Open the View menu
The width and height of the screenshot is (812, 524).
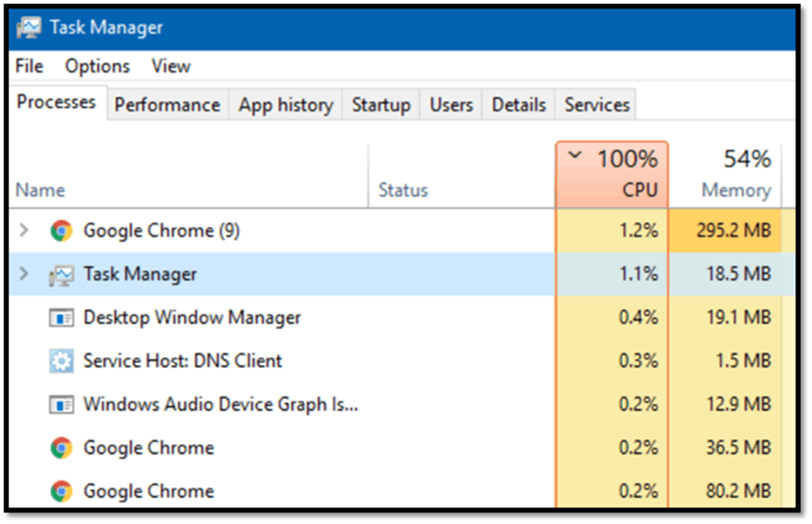tap(171, 67)
